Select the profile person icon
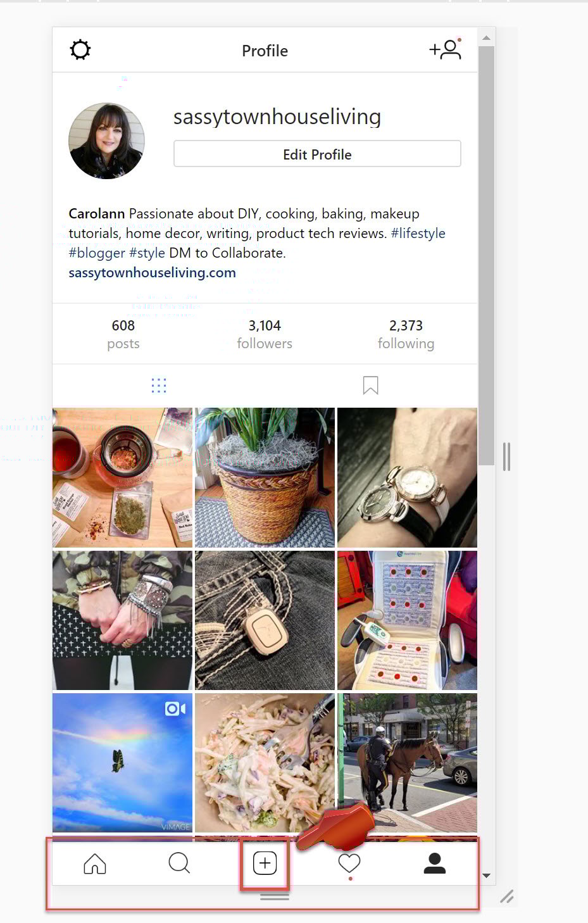 (435, 863)
